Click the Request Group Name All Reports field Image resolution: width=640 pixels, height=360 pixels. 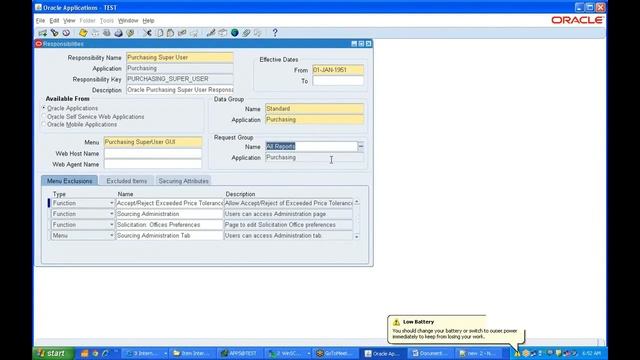(x=311, y=146)
